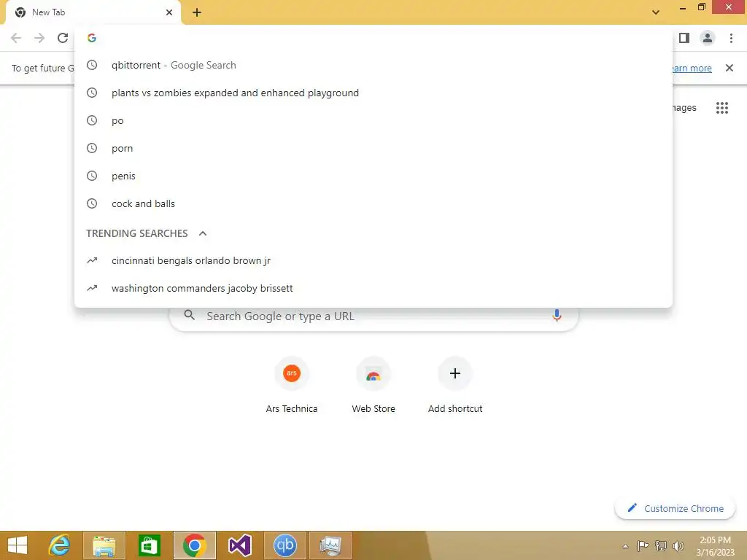The width and height of the screenshot is (747, 560).
Task: Open the Windows Start button
Action: pyautogui.click(x=18, y=545)
